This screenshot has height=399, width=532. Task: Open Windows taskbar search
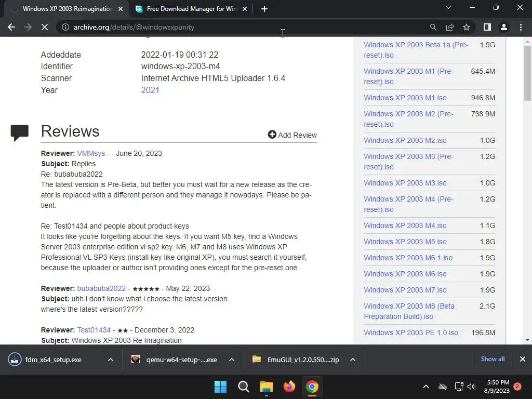[x=243, y=387]
